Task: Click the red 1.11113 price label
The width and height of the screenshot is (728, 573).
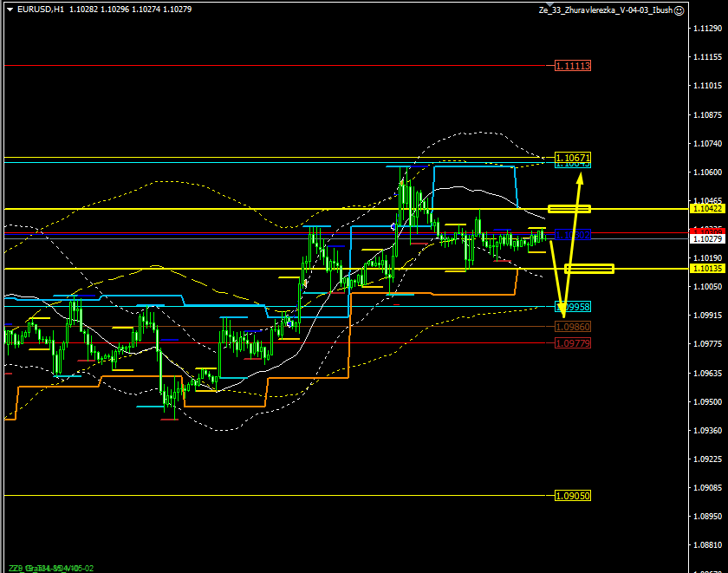Action: (x=573, y=66)
